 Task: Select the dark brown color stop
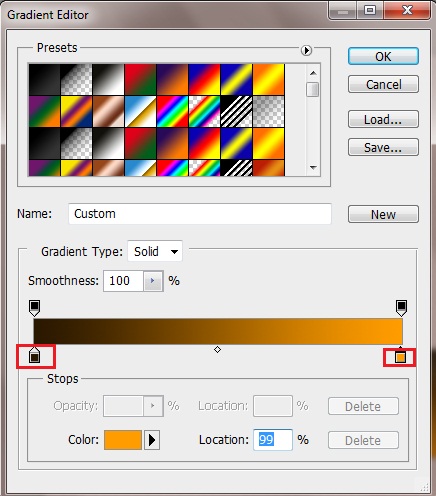click(34, 355)
